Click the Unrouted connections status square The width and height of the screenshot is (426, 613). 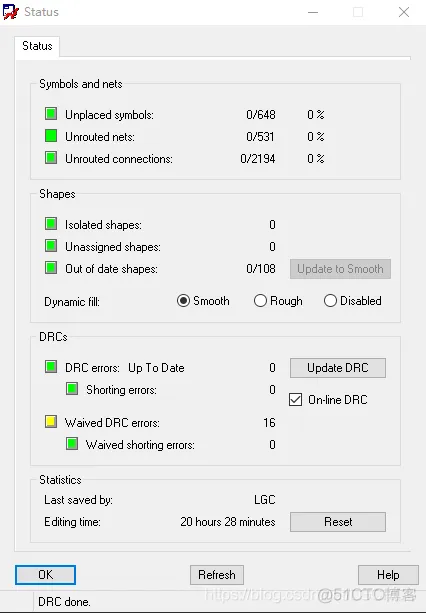click(x=51, y=158)
